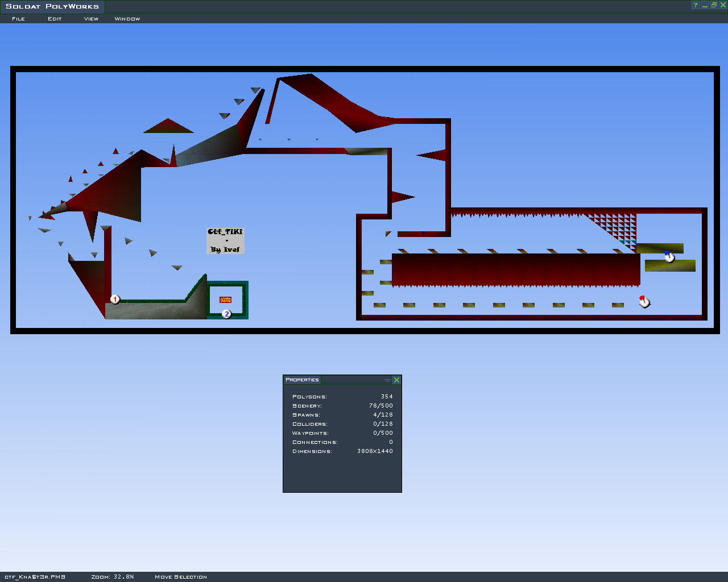Screen dimensions: 728x582
Task: Select the blue flag spawn marker
Action: [669, 257]
